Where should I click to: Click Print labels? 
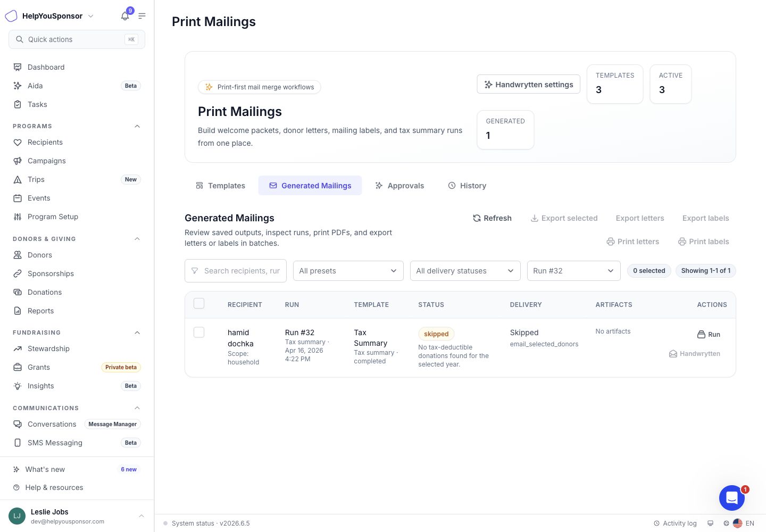coord(704,242)
